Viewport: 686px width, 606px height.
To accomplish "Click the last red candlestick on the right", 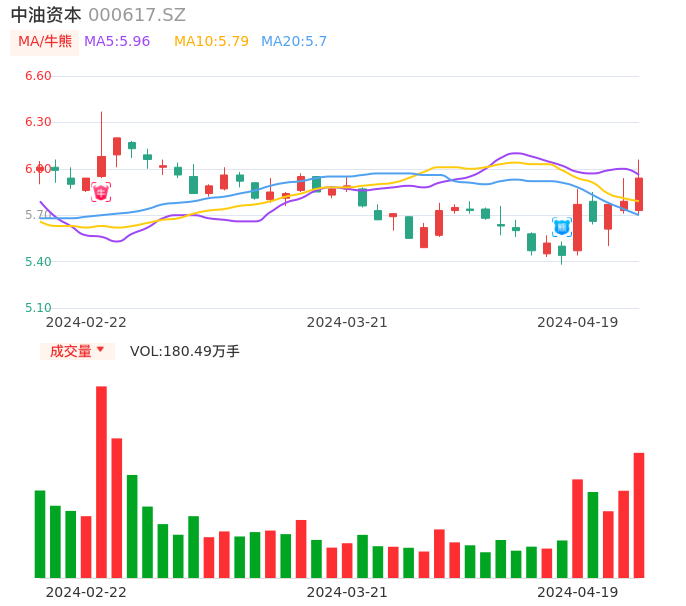I will click(639, 194).
